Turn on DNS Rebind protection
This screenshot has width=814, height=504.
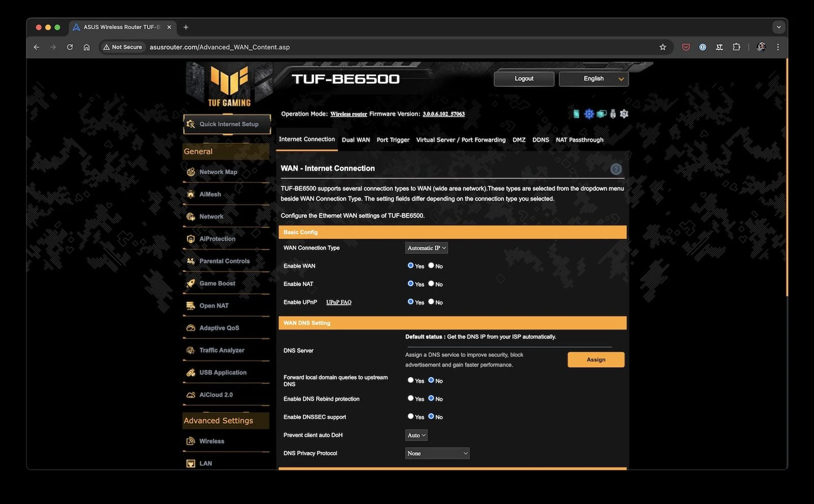click(410, 398)
